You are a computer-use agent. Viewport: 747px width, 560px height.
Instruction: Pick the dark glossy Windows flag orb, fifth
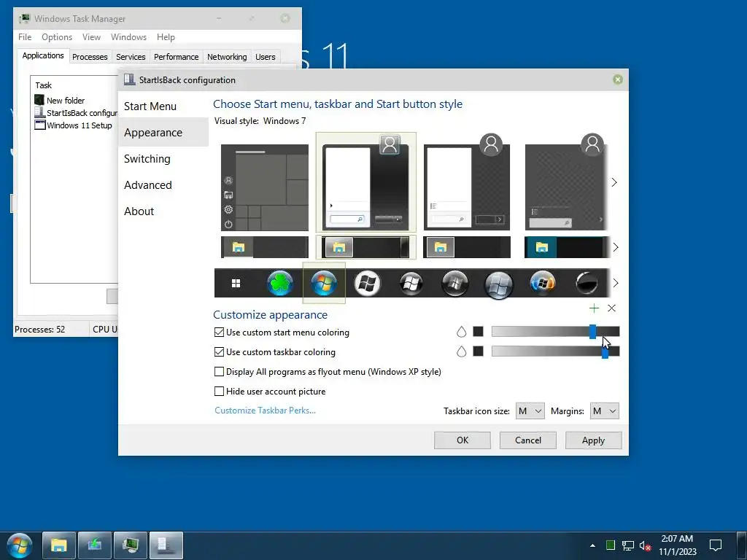tap(411, 284)
